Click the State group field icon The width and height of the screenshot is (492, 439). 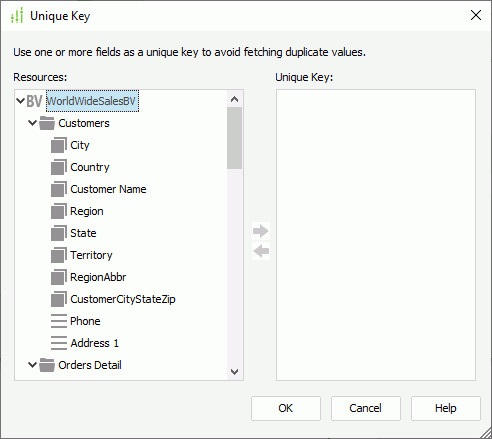(x=59, y=233)
